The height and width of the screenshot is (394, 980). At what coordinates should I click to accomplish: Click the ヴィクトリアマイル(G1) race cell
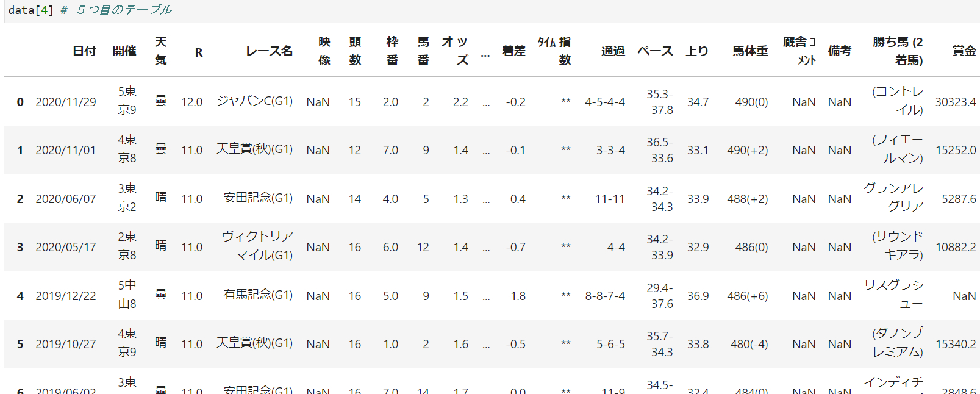click(x=257, y=246)
